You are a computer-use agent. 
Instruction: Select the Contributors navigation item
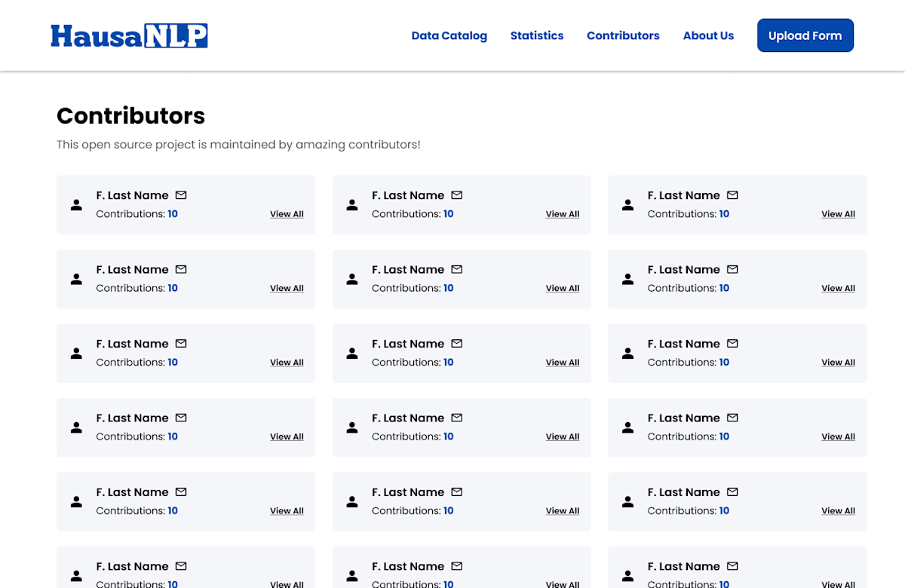[x=623, y=35]
